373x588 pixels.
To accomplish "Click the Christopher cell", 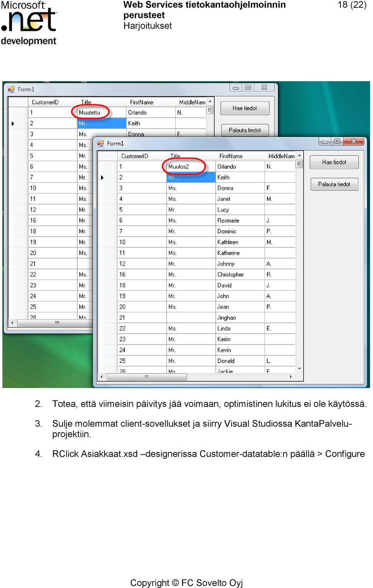I will (240, 275).
